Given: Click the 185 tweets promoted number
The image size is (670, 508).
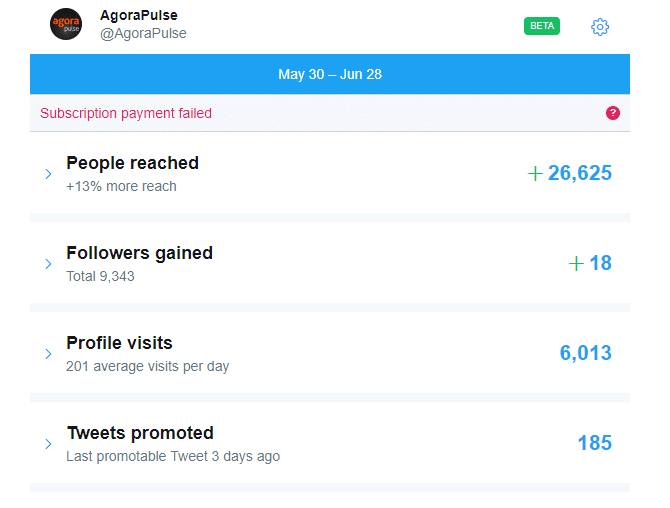Looking at the screenshot, I should point(595,443).
